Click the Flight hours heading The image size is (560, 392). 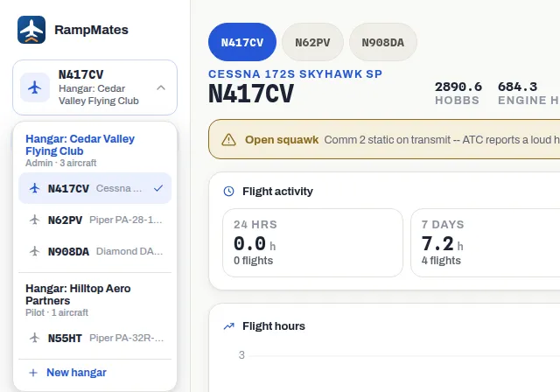274,326
